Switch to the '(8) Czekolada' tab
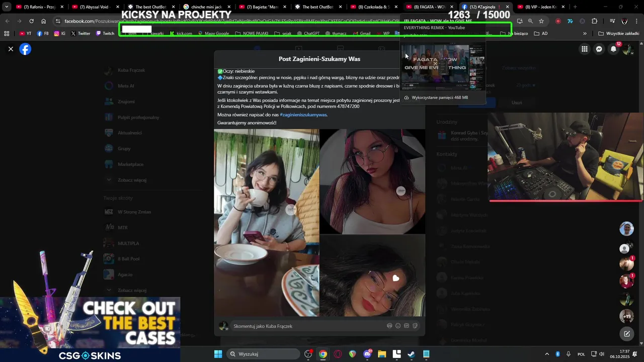 point(373,7)
